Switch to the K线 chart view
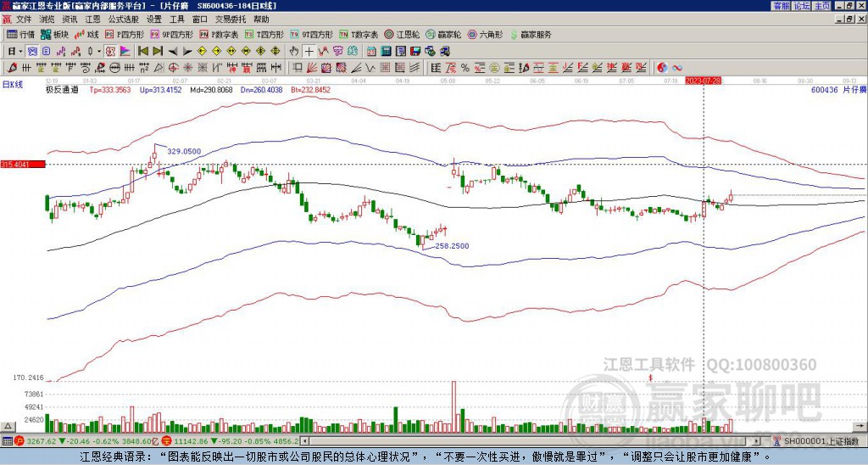The width and height of the screenshot is (868, 465). pyautogui.click(x=86, y=34)
